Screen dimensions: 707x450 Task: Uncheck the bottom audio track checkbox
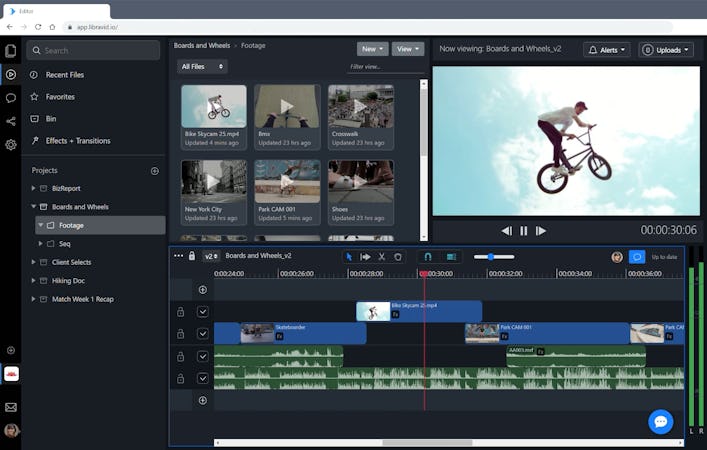203,378
